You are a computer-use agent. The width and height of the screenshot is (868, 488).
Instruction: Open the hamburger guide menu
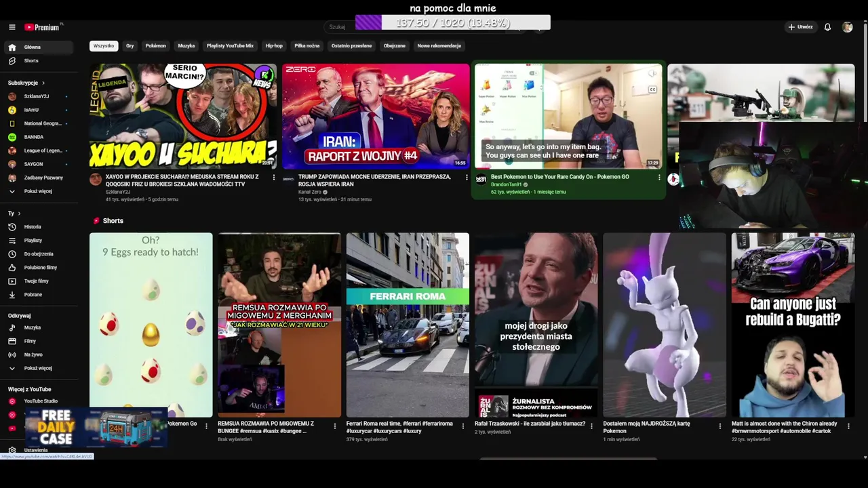(12, 27)
